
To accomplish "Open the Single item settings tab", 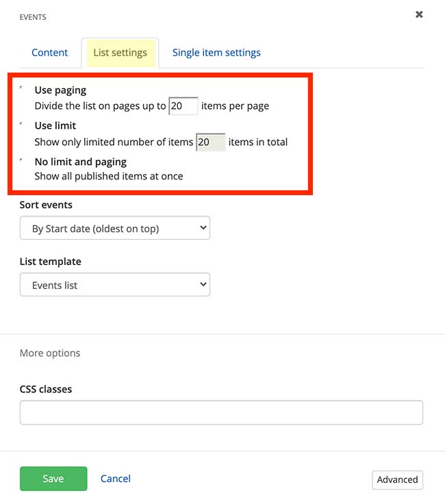I will coord(216,53).
